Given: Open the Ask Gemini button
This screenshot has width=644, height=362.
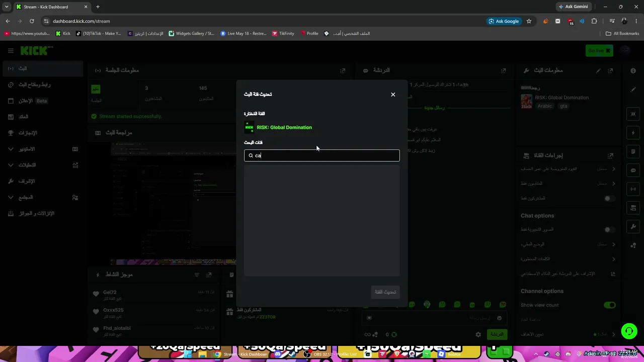Looking at the screenshot, I should (573, 7).
